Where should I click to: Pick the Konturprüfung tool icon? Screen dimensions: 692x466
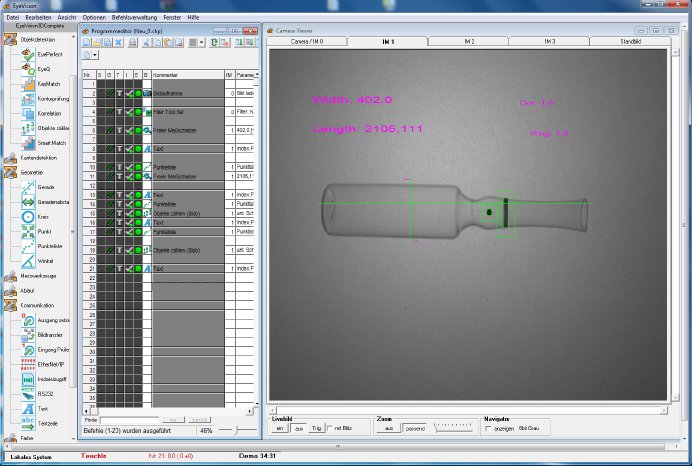28,99
